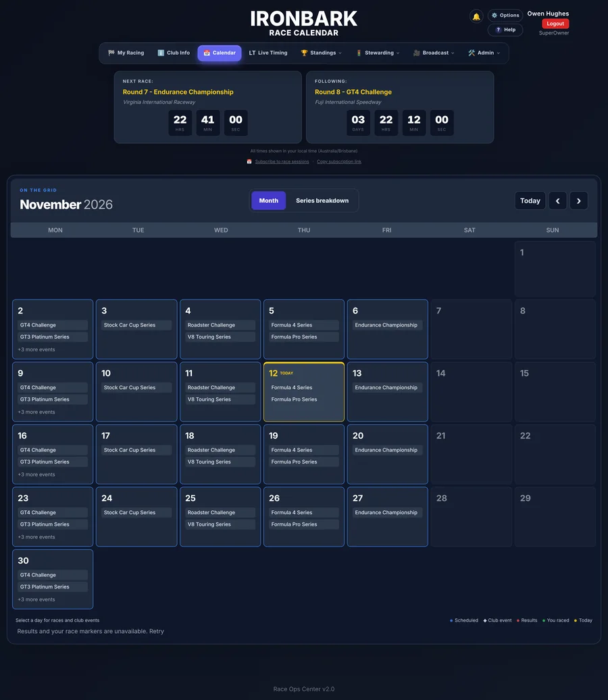Click Roadster Challenge on November 4

click(220, 325)
